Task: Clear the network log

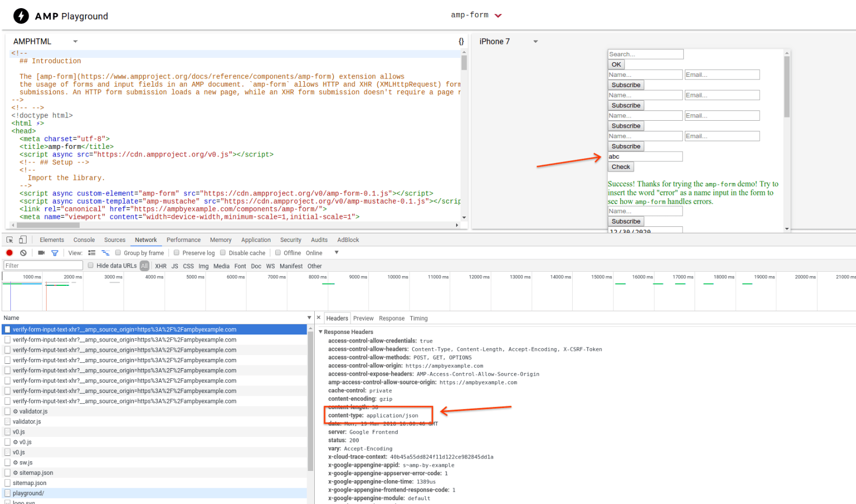Action: [23, 253]
